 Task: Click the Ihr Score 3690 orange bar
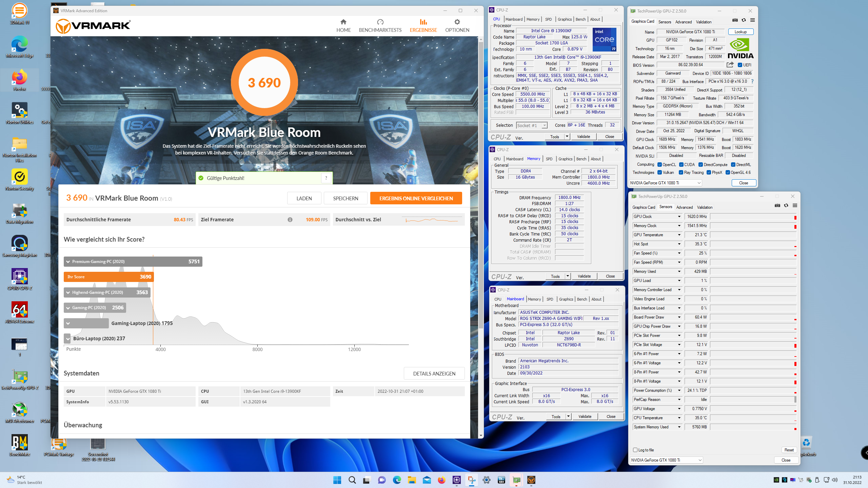pyautogui.click(x=109, y=277)
